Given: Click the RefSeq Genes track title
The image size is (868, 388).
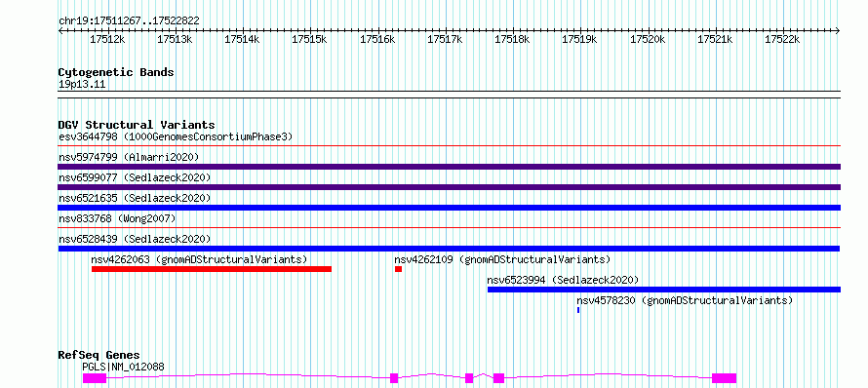Looking at the screenshot, I should click(x=99, y=356).
